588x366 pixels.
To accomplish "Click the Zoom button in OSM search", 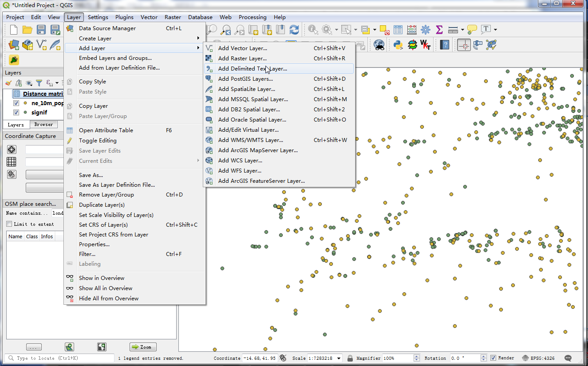I will [143, 347].
